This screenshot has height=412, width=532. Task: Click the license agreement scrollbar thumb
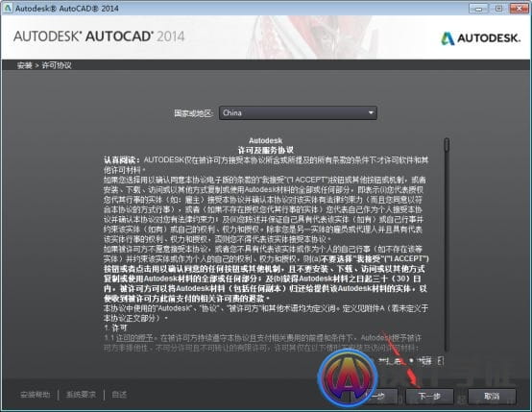pyautogui.click(x=447, y=144)
